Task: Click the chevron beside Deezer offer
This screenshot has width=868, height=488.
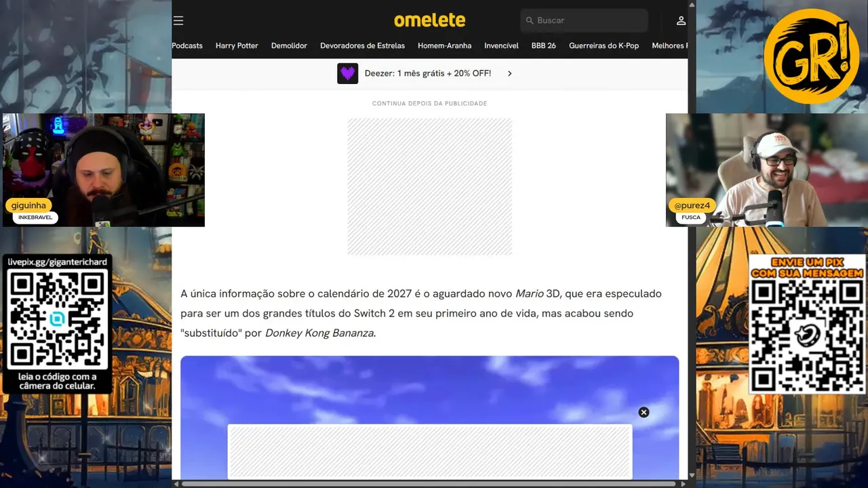Action: 510,73
